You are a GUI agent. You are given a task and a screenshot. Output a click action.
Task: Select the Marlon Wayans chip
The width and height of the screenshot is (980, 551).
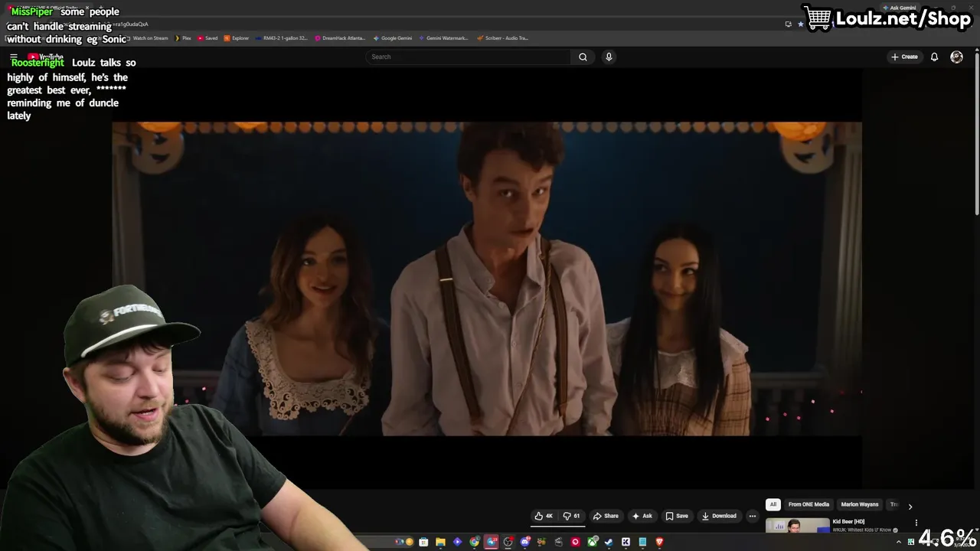860,504
